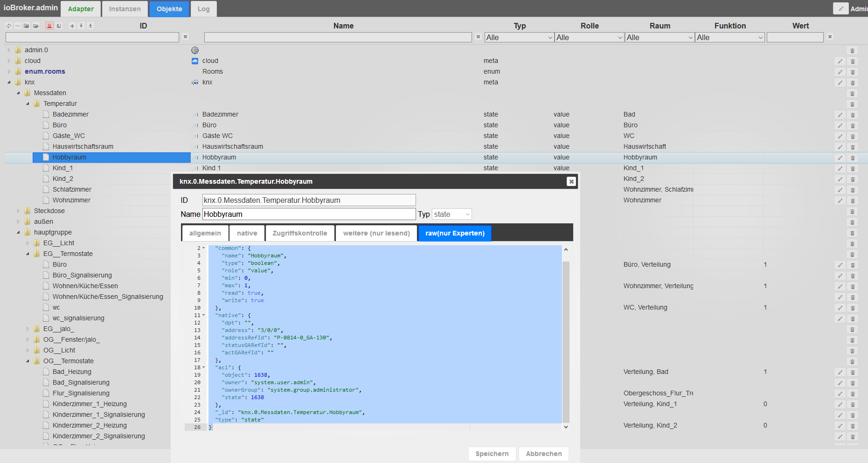Open the allgemein tab in the dialog
This screenshot has height=463, width=868.
pos(205,233)
